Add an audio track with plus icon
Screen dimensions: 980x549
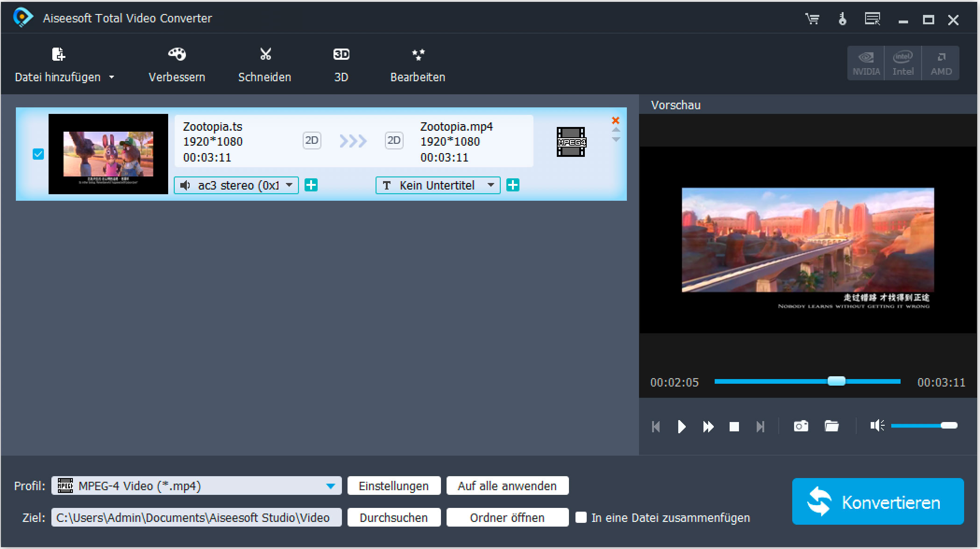click(311, 185)
